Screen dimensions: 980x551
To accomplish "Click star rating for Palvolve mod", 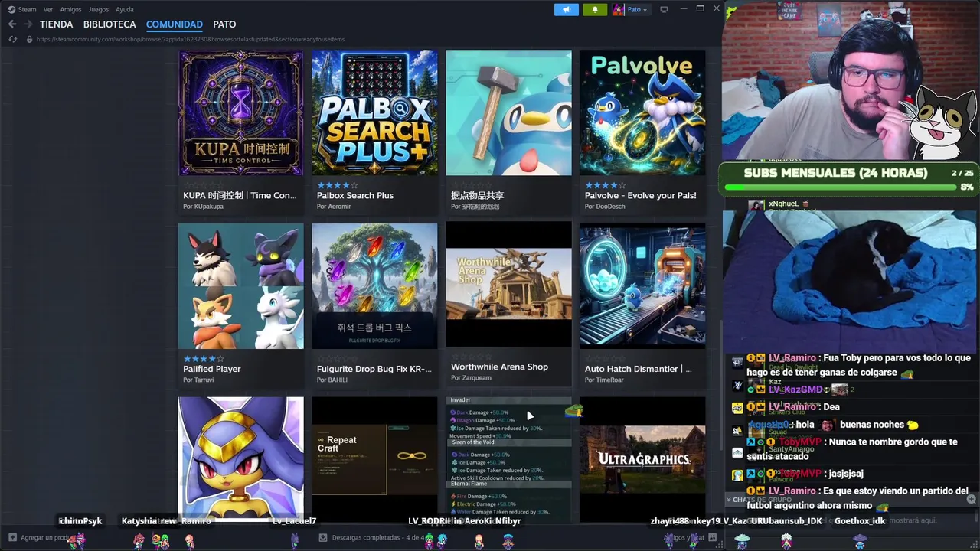I will click(x=605, y=185).
